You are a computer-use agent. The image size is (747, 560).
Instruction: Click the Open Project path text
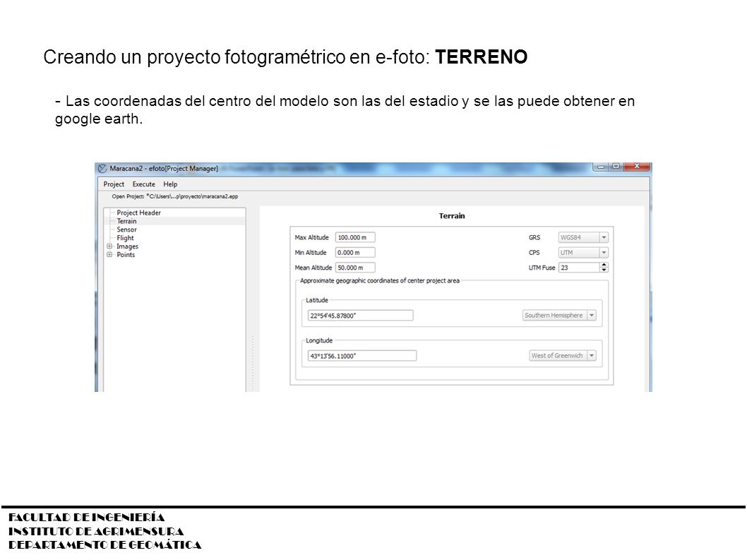[175, 196]
